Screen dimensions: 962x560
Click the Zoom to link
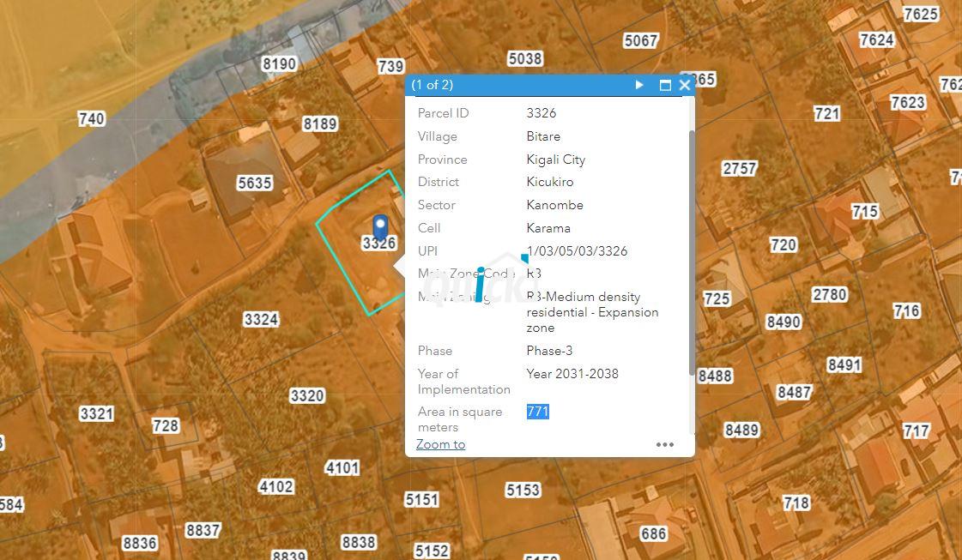tap(440, 444)
